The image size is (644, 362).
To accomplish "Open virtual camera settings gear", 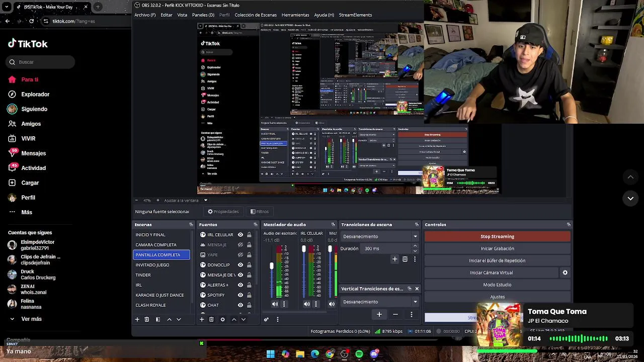I will click(x=565, y=273).
